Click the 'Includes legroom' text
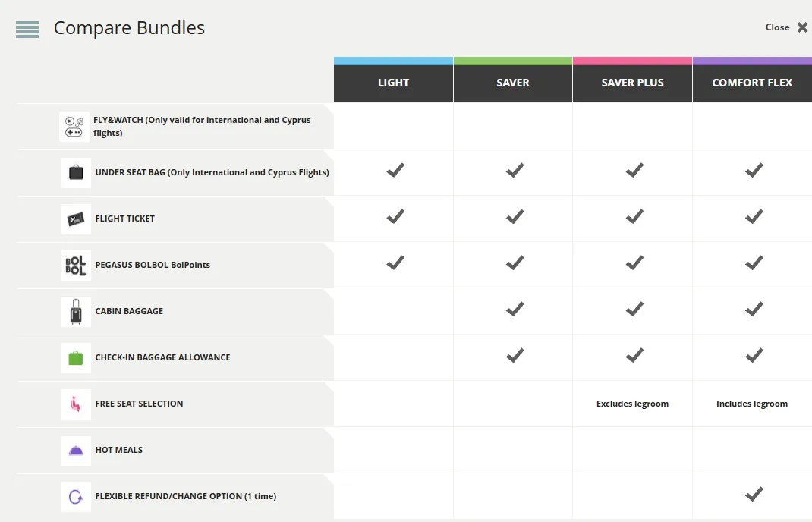The width and height of the screenshot is (812, 522). click(x=752, y=404)
